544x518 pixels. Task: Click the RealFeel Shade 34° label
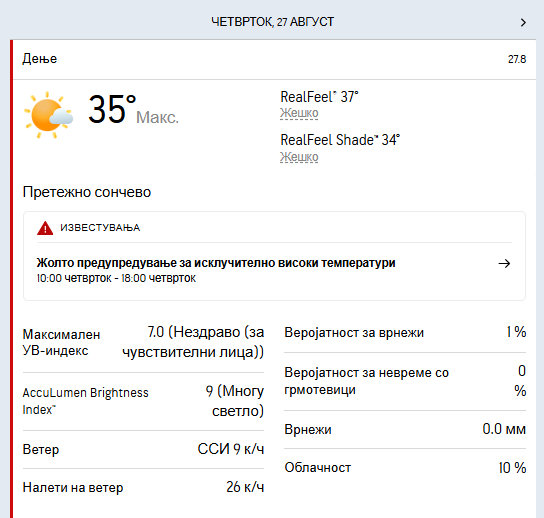pos(340,140)
